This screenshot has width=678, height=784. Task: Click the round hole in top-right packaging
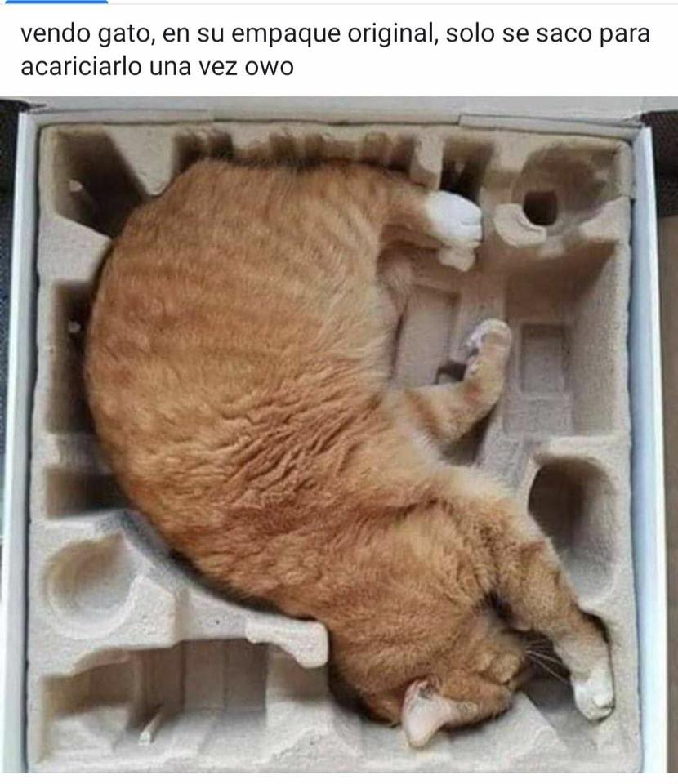(541, 207)
